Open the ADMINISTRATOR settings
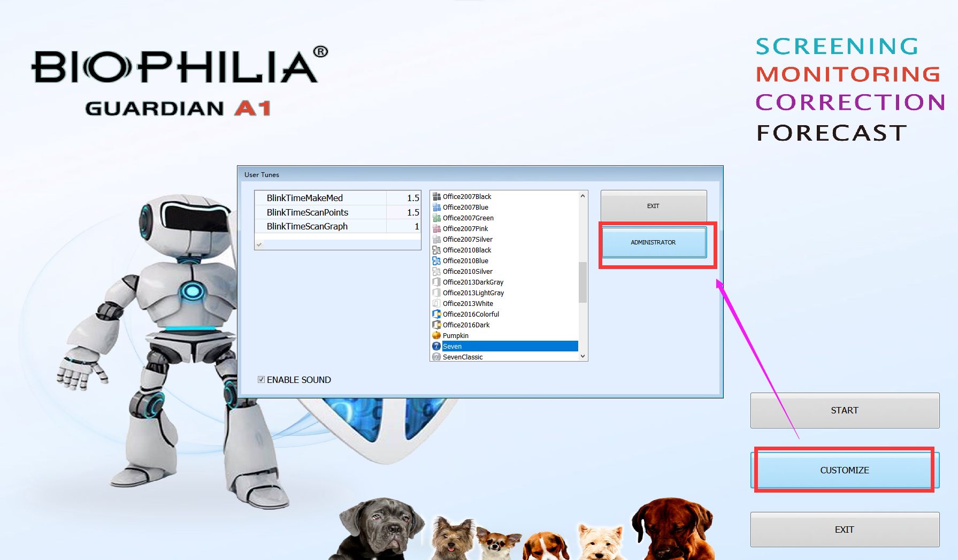958x560 pixels. point(653,242)
